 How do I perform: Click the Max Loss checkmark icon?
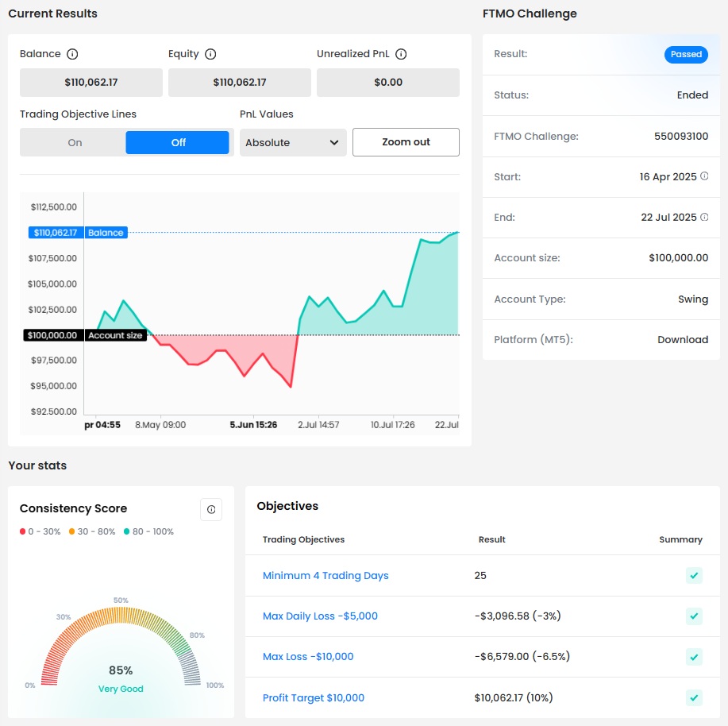pos(694,657)
